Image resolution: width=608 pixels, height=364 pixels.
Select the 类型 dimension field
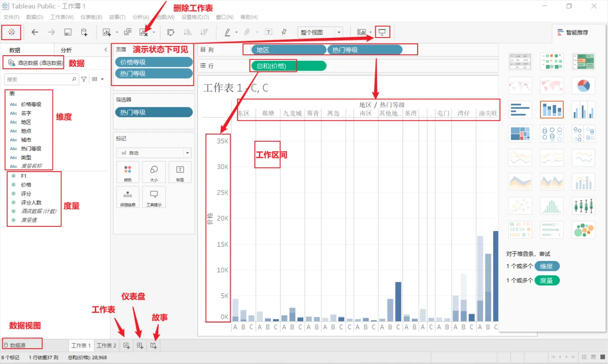(26, 158)
